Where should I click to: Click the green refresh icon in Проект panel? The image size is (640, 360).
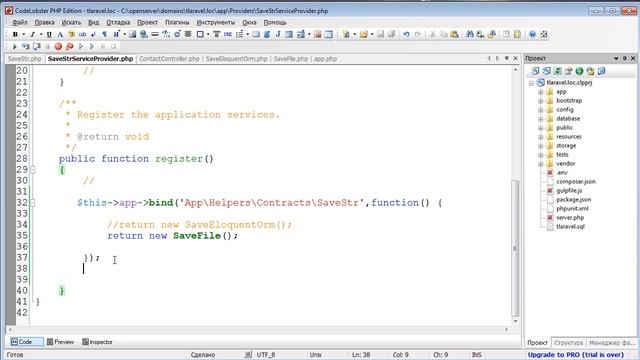(557, 71)
